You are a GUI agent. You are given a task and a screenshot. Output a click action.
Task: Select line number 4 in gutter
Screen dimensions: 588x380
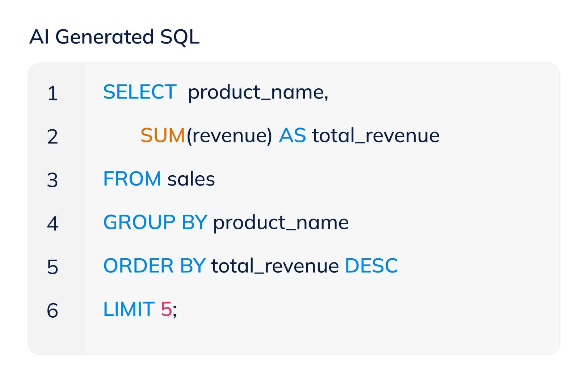point(52,223)
